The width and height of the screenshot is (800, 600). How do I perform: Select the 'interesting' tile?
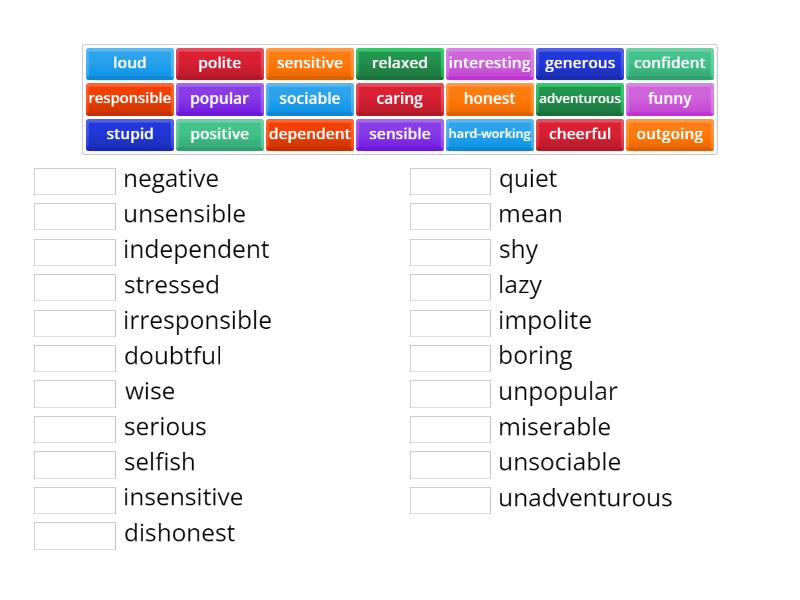pos(489,63)
